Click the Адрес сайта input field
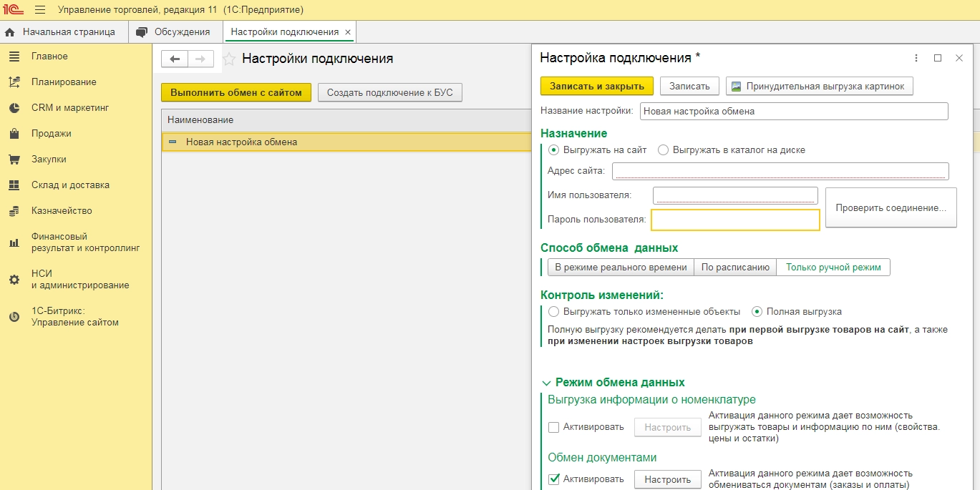The image size is (980, 490). [x=780, y=171]
